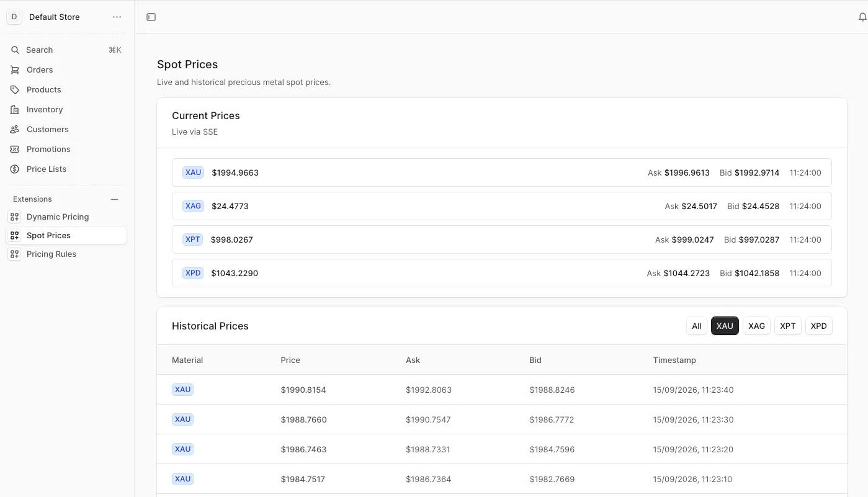Click historical ask $1988.7331
868x497 pixels.
coord(428,449)
